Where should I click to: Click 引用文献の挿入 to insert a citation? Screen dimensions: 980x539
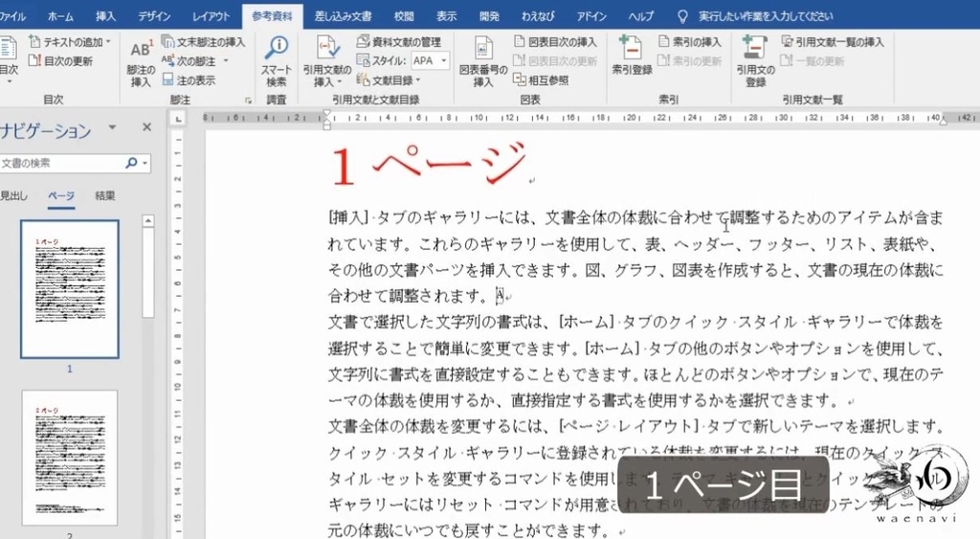[327, 61]
